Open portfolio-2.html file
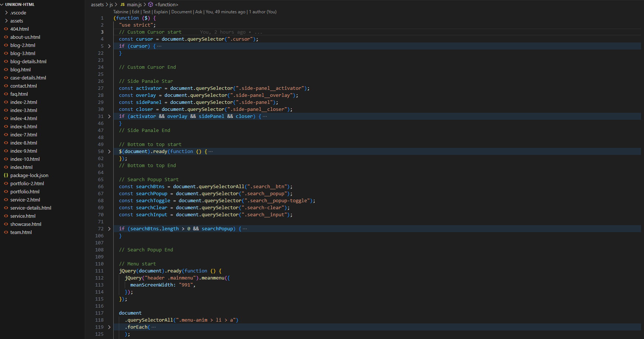 click(27, 183)
